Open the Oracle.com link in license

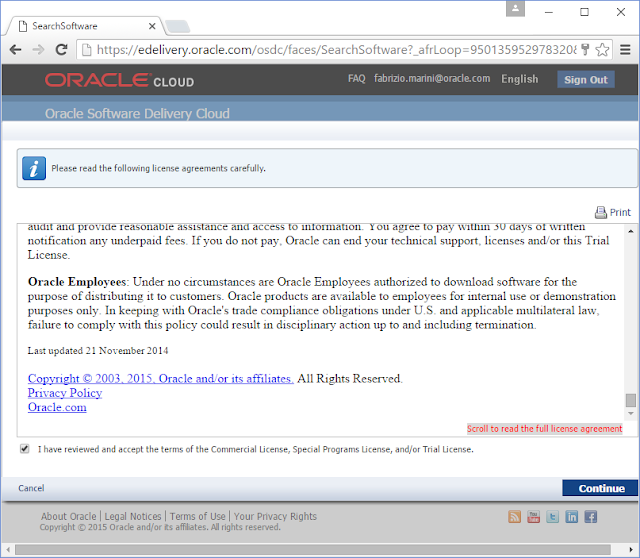pos(57,407)
